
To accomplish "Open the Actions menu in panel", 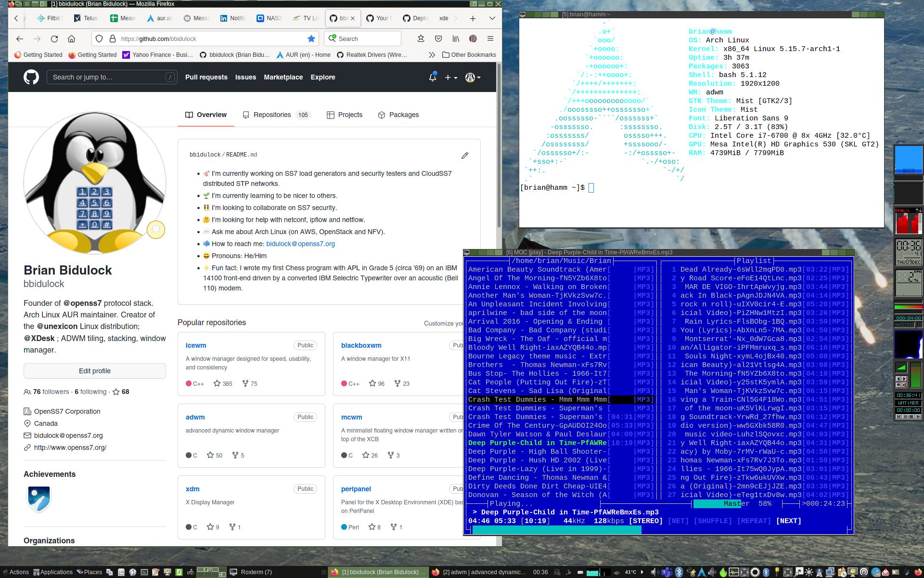I will click(x=15, y=572).
